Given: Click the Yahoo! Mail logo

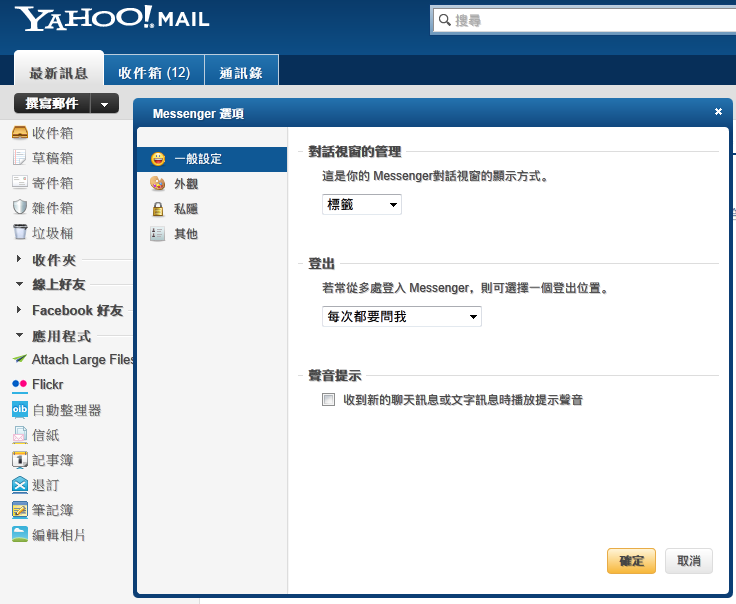Looking at the screenshot, I should [112, 19].
